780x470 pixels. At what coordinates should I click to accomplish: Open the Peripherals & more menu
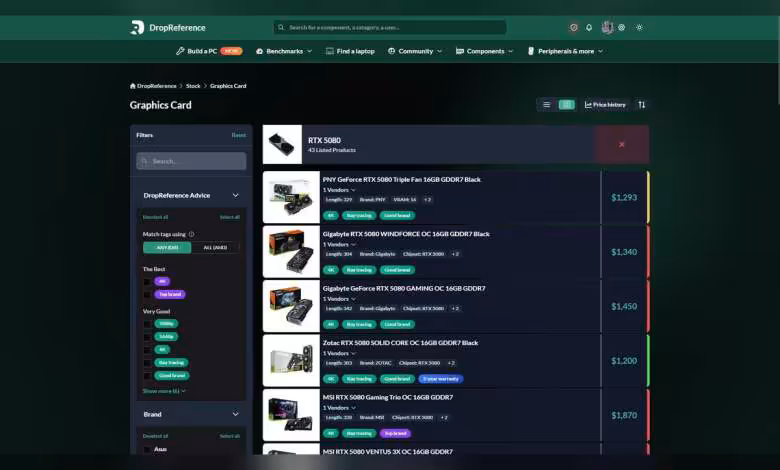566,51
